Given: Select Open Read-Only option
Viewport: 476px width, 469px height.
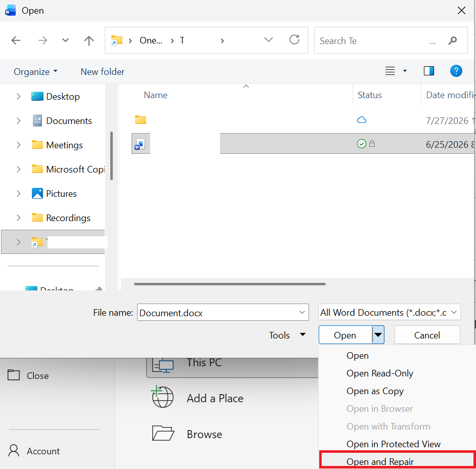Looking at the screenshot, I should [x=380, y=373].
